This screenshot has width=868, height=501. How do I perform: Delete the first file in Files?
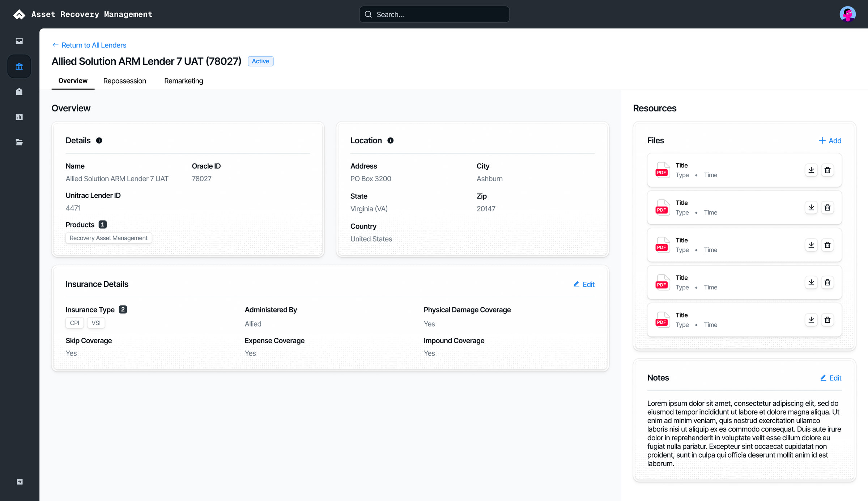tap(827, 170)
